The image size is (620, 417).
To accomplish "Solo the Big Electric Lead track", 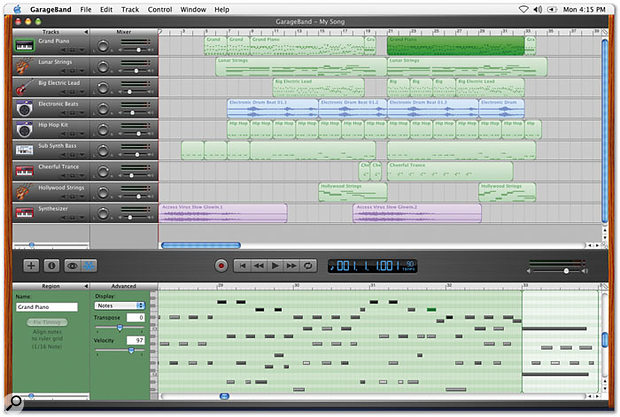I will [x=73, y=92].
